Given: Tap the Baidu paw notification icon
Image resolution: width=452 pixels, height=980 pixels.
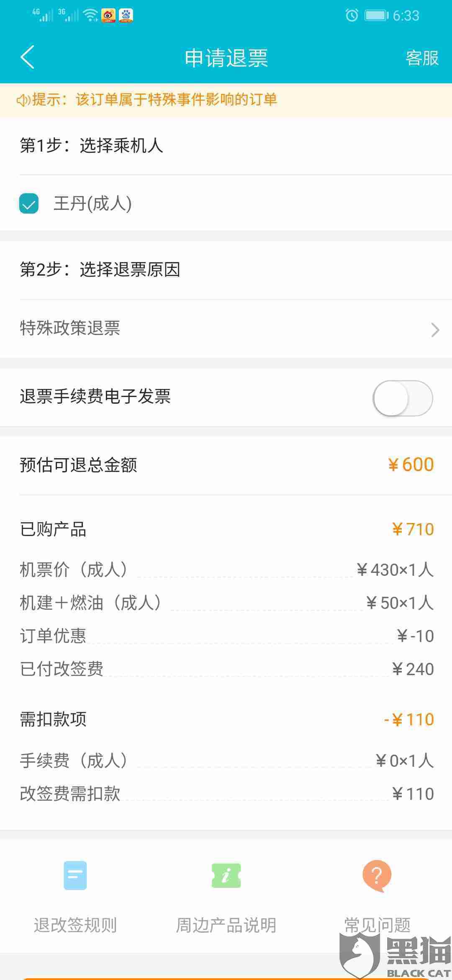Looking at the screenshot, I should (x=126, y=15).
